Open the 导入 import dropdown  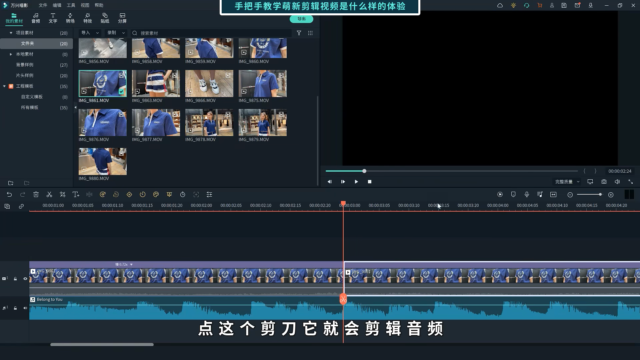[x=90, y=33]
